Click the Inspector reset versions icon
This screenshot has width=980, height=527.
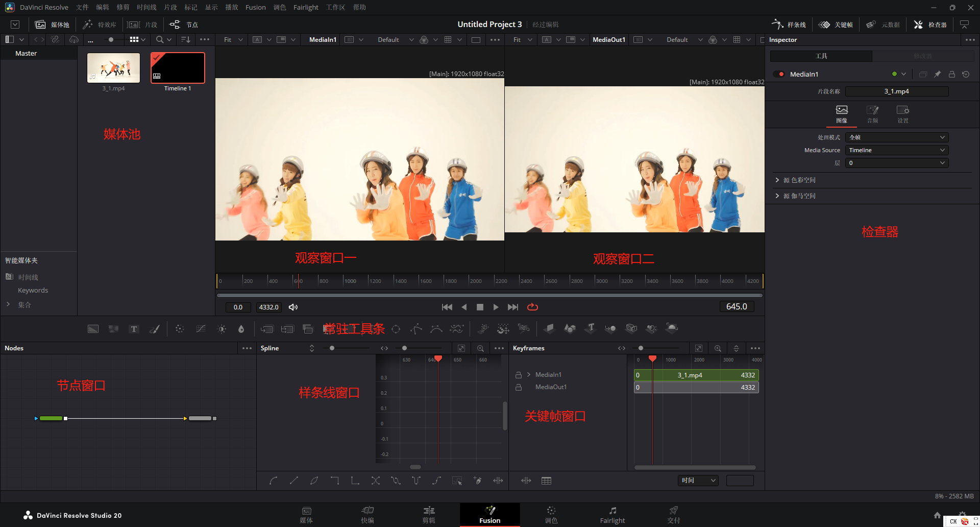point(966,74)
